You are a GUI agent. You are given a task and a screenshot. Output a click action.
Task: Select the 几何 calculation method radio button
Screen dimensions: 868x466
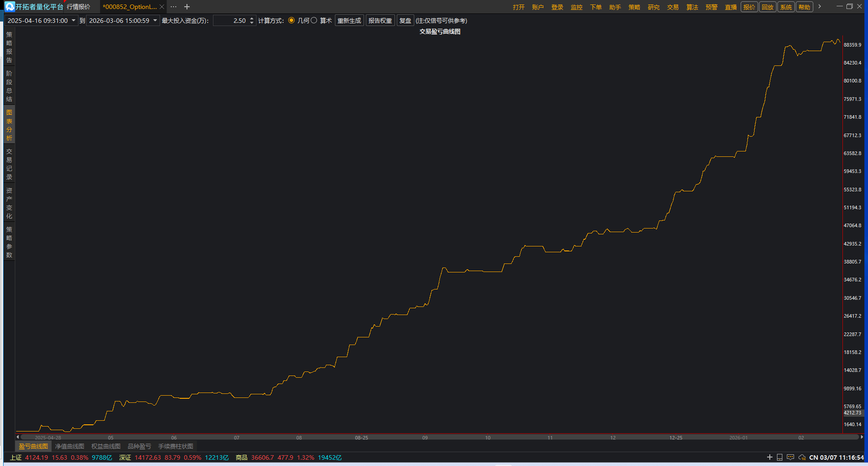pyautogui.click(x=291, y=21)
